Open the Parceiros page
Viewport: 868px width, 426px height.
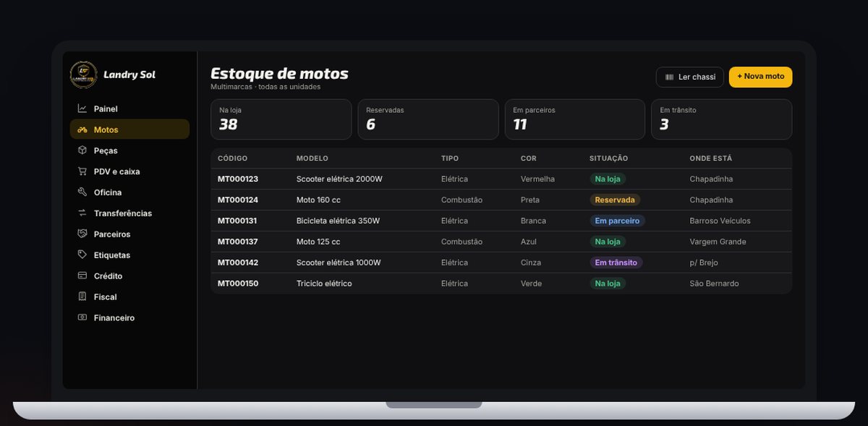tap(129, 234)
